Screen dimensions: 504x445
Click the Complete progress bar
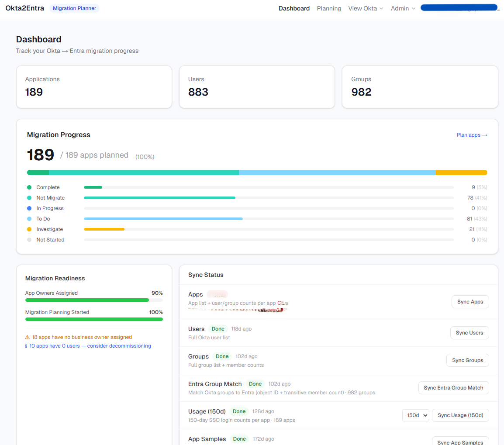(x=269, y=187)
